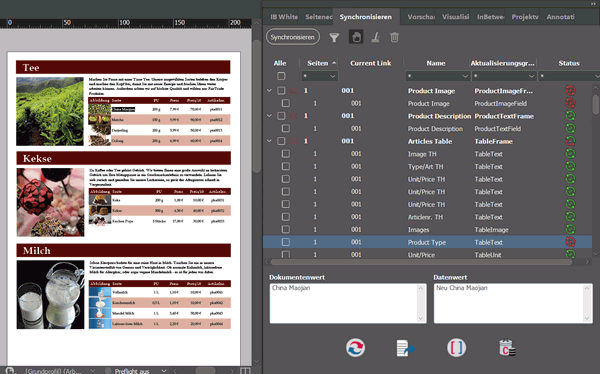This screenshot has height=374, width=600.
Task: Check the Image TH row checkbox
Action: (x=285, y=154)
